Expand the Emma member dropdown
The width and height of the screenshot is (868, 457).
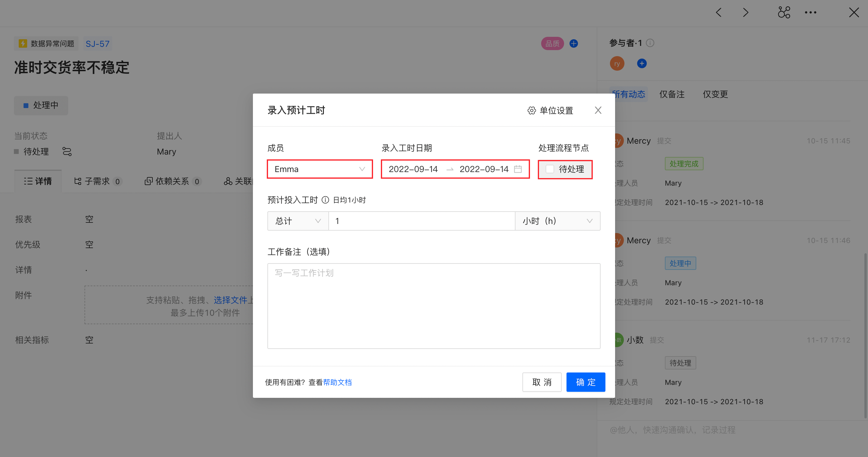click(319, 169)
